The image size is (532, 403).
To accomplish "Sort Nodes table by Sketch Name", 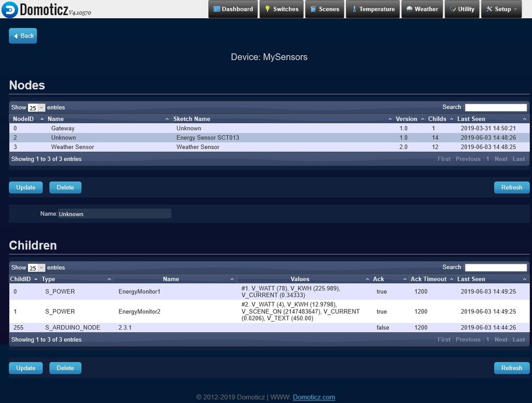I will coord(281,119).
